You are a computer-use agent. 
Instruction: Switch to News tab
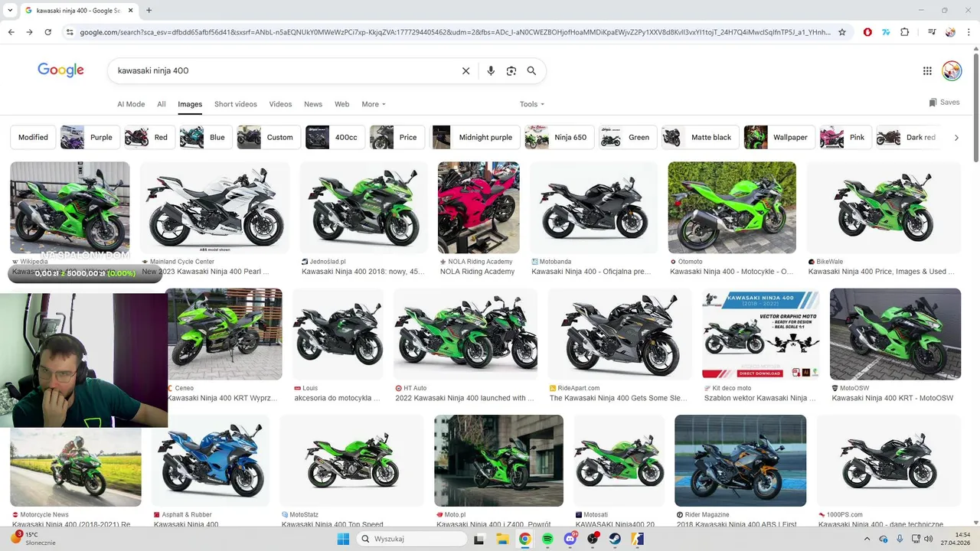313,104
